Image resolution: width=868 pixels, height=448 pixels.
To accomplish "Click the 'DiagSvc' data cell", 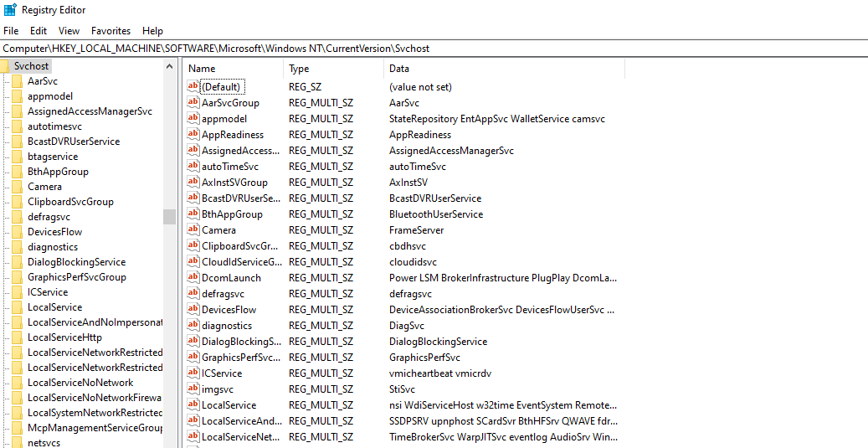I will coord(407,326).
